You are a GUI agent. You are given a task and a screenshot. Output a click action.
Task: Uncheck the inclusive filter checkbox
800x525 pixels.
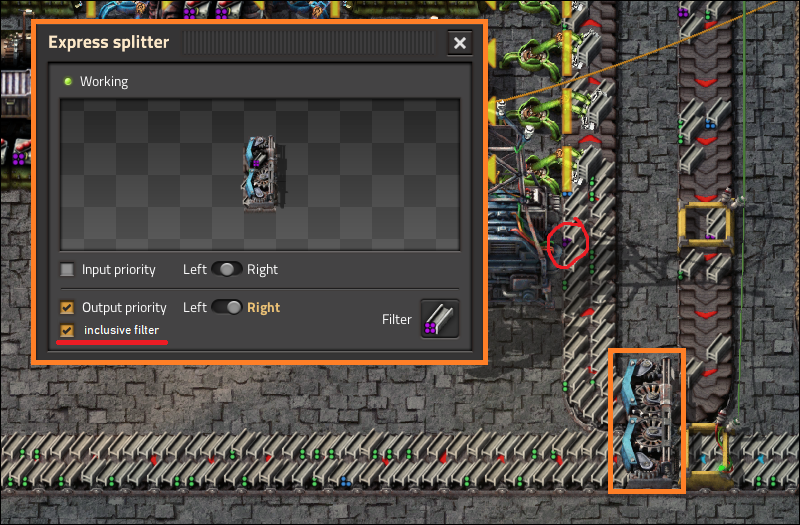[x=67, y=330]
